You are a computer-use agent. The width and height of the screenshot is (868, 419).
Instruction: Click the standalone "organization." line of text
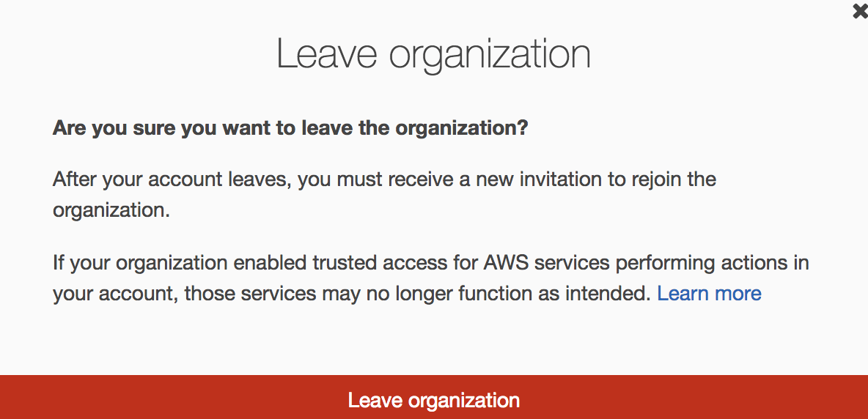pyautogui.click(x=111, y=211)
